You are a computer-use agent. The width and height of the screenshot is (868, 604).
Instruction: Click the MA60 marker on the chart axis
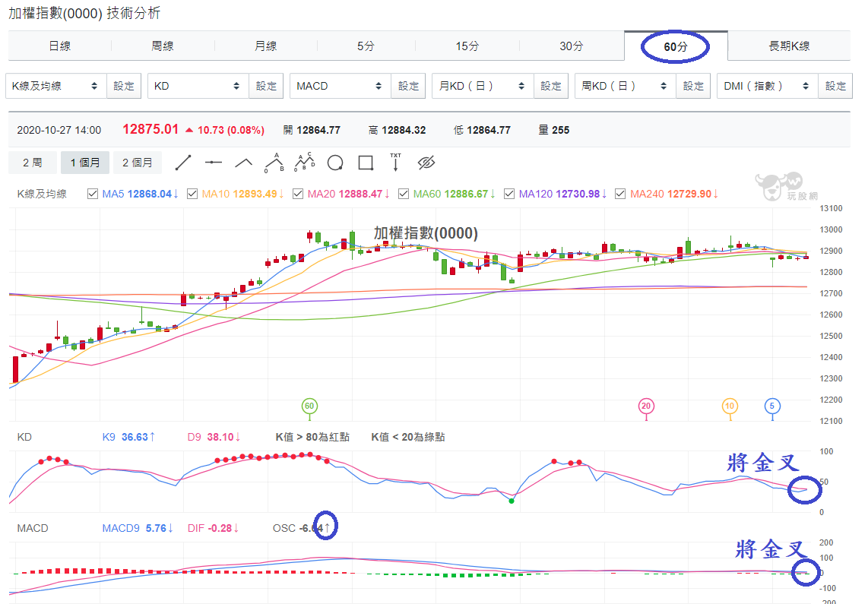tap(309, 406)
